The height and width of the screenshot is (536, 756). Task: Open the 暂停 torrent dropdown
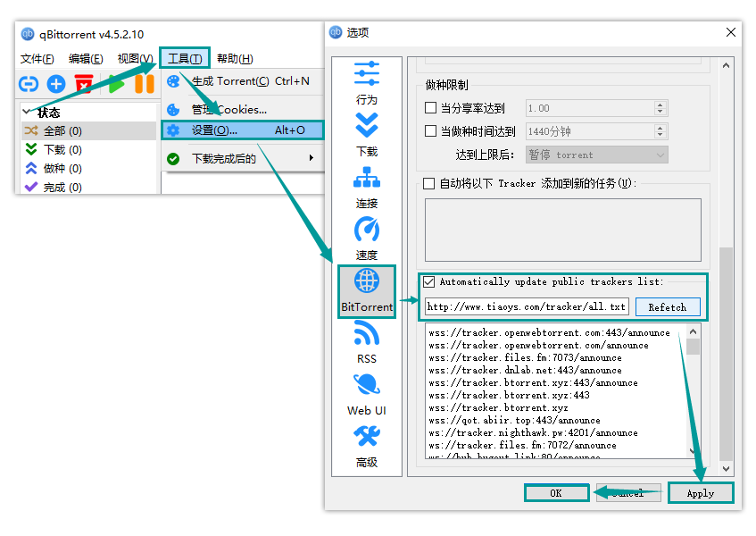[596, 155]
